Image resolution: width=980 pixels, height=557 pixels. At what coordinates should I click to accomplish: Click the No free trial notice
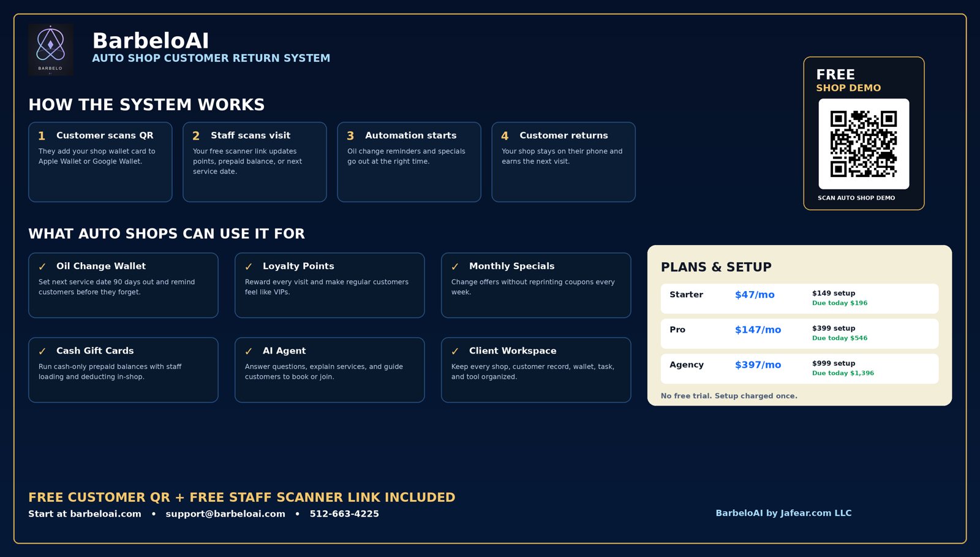click(729, 396)
